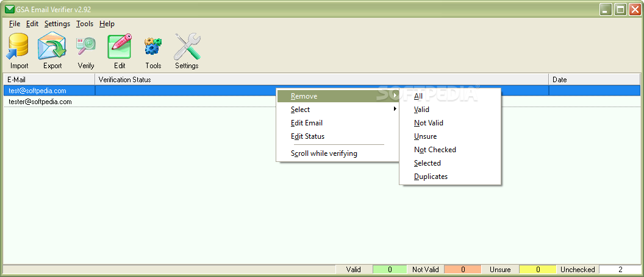
Task: Click the Not Valid status bar label
Action: [x=426, y=270]
